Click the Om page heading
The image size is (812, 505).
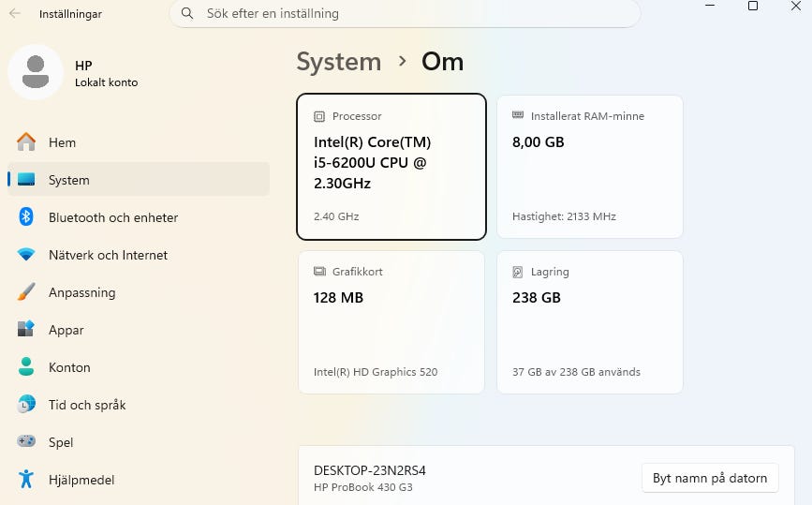point(442,62)
